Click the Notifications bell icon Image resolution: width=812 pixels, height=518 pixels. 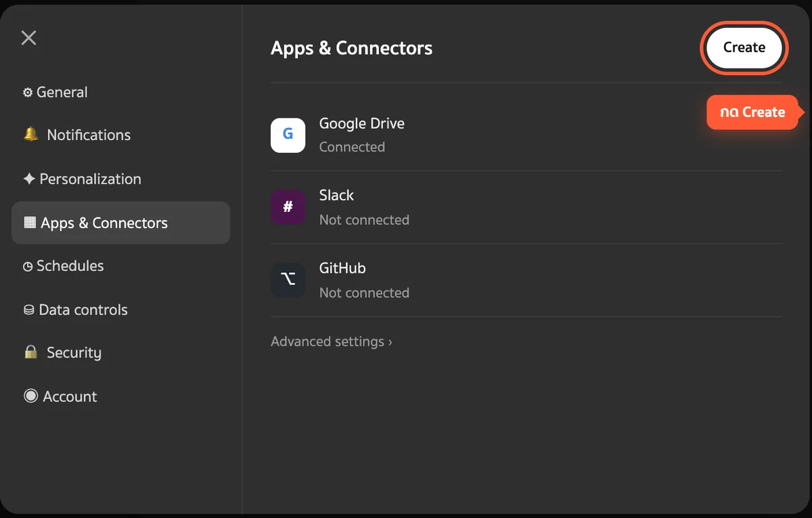(x=30, y=135)
